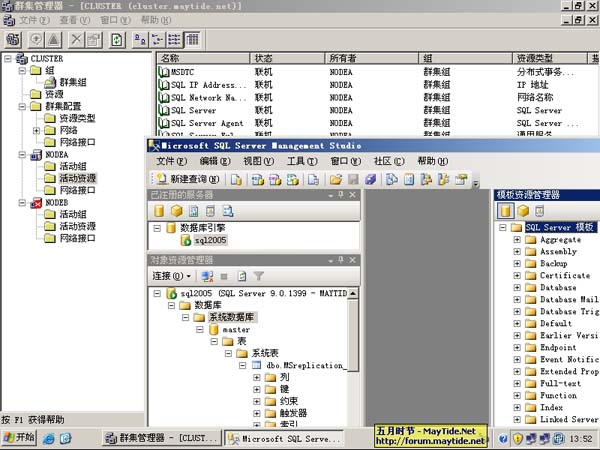Viewport: 600px width, 450px height.
Task: Select the SQL Server Agent resource row
Action: (205, 123)
